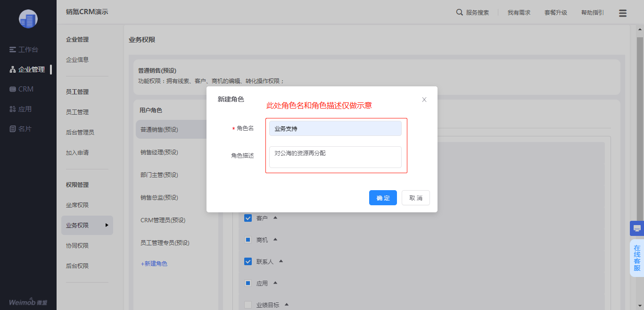The height and width of the screenshot is (310, 644).
Task: Collapse the 商机 permission group arrow
Action: click(275, 239)
